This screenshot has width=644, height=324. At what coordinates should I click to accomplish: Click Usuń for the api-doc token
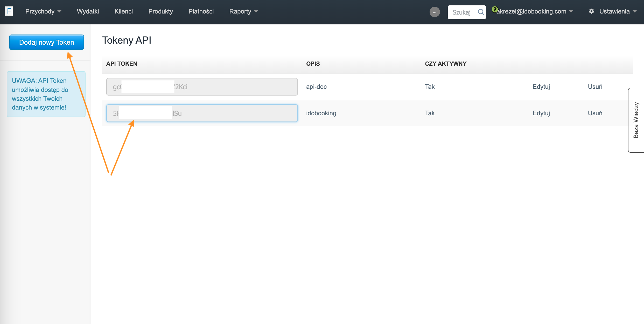(595, 87)
